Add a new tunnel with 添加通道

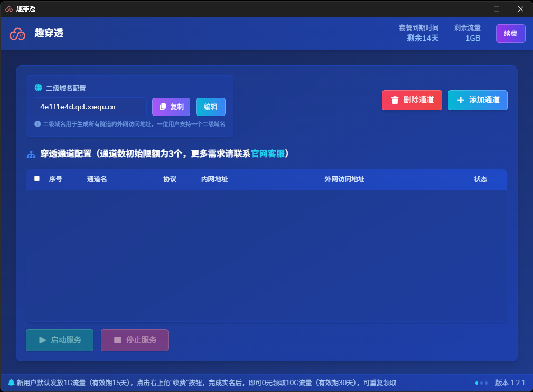[x=478, y=100]
